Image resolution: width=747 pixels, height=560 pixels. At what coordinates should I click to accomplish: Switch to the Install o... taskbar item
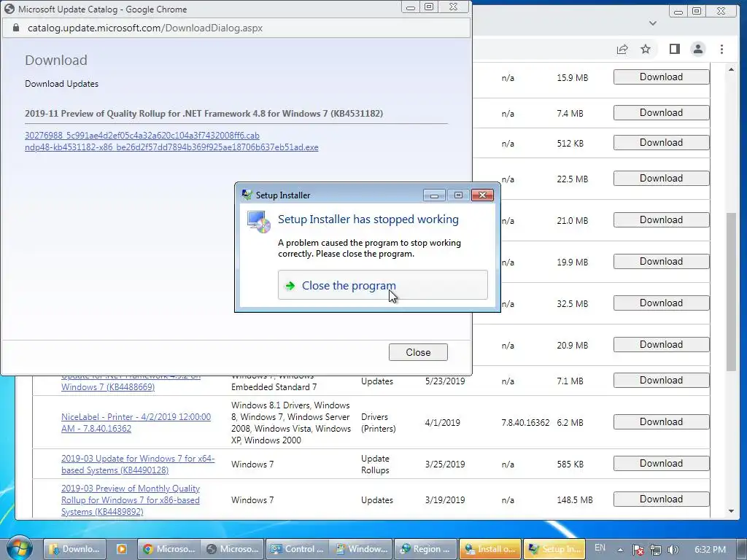[489, 549]
